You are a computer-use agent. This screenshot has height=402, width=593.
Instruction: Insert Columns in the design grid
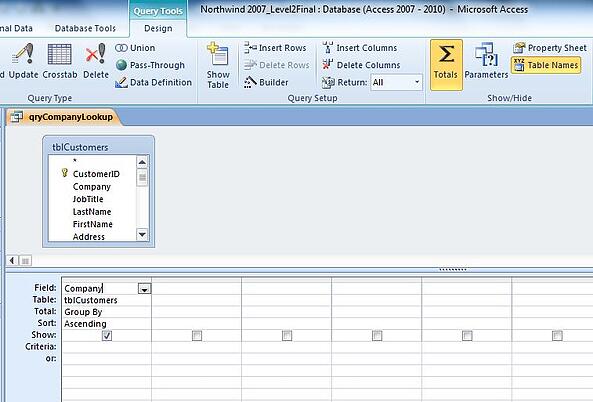pyautogui.click(x=360, y=48)
